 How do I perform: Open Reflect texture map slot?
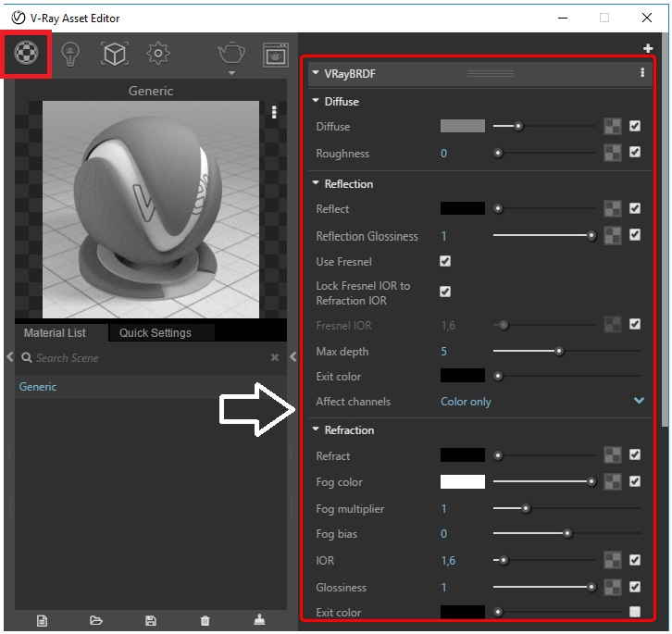[x=613, y=209]
